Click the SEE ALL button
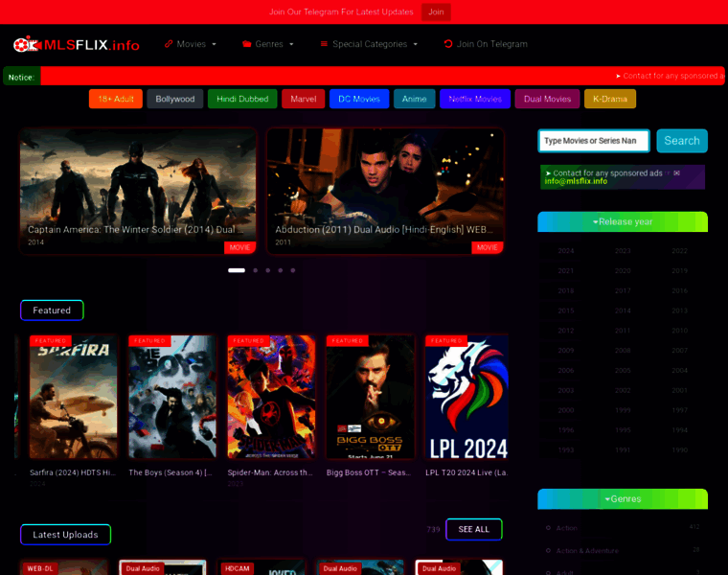The height and width of the screenshot is (575, 728). [474, 530]
